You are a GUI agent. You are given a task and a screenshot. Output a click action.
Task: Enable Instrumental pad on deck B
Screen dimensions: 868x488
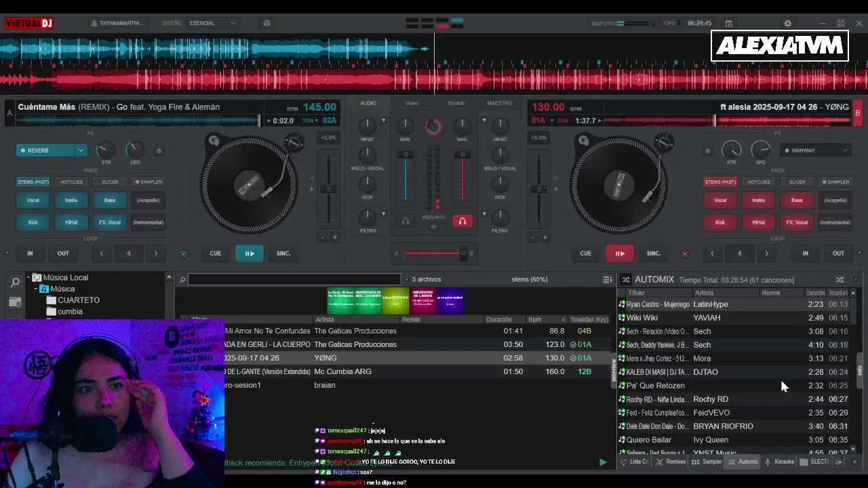click(835, 222)
